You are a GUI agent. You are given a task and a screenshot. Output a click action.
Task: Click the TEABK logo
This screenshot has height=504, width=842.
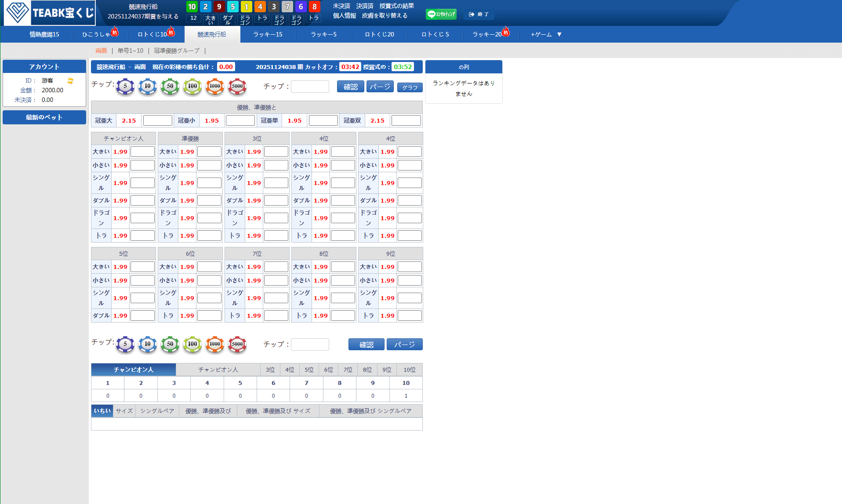[x=50, y=13]
